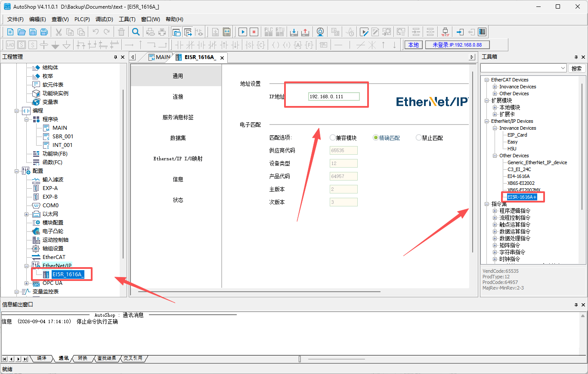Click the Print preview icon
The image size is (588, 374).
(151, 32)
